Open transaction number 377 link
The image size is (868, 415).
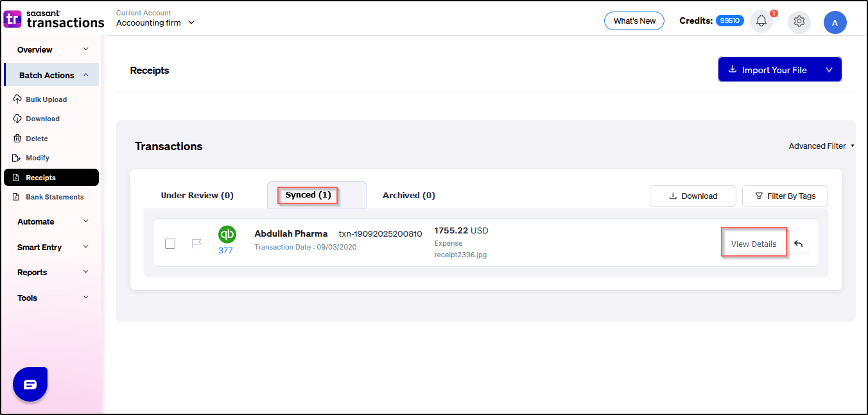click(x=225, y=251)
